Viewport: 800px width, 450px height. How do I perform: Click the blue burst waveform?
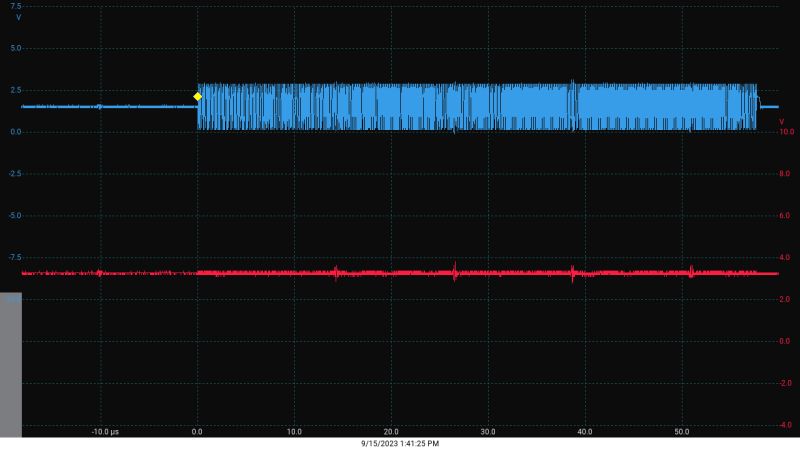tap(477, 107)
